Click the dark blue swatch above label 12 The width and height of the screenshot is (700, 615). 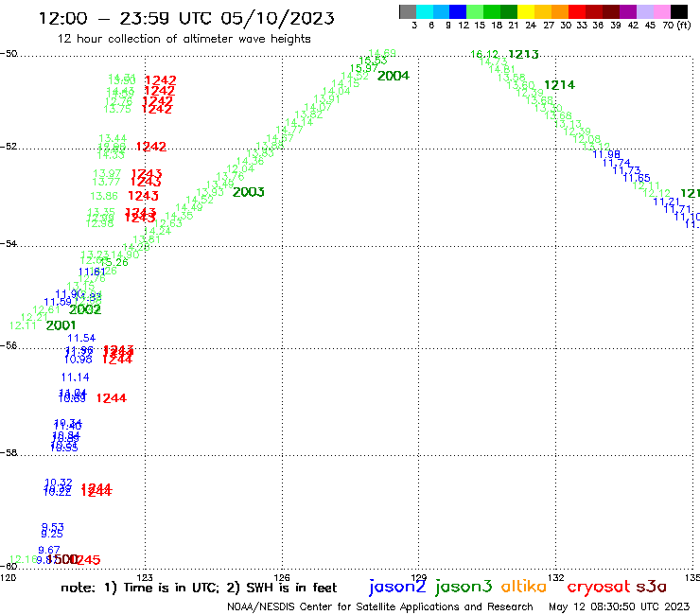coord(458,12)
